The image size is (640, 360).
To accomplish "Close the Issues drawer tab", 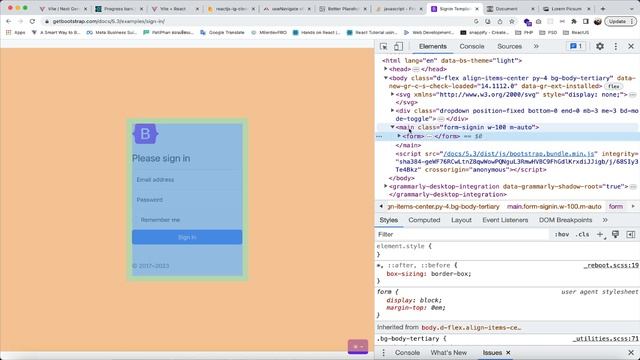I will [508, 353].
